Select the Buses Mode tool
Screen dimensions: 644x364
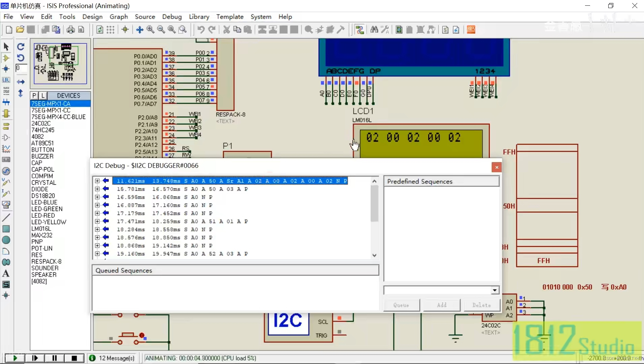point(6,102)
